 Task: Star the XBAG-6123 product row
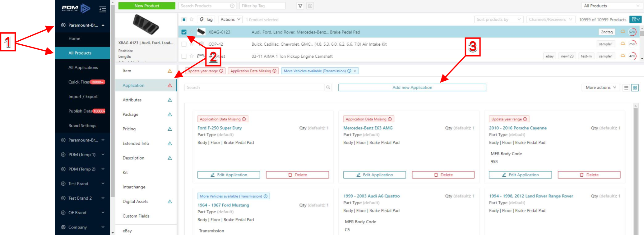(x=192, y=32)
